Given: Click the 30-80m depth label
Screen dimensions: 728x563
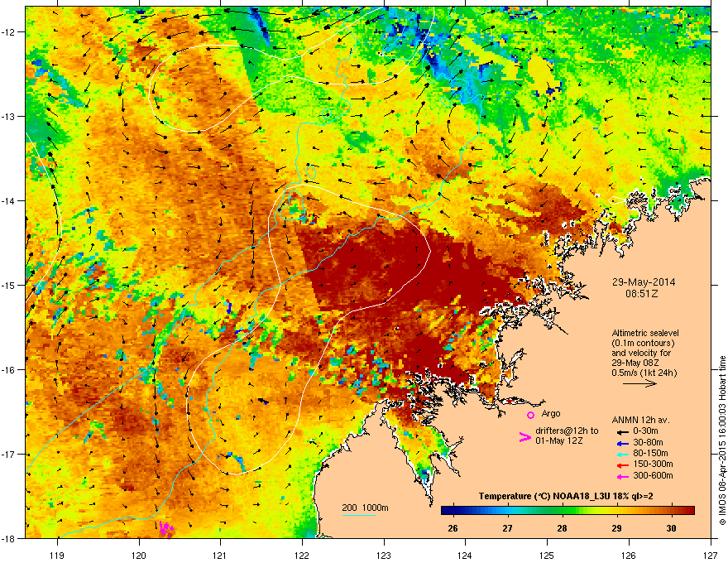Looking at the screenshot, I should [x=648, y=443].
